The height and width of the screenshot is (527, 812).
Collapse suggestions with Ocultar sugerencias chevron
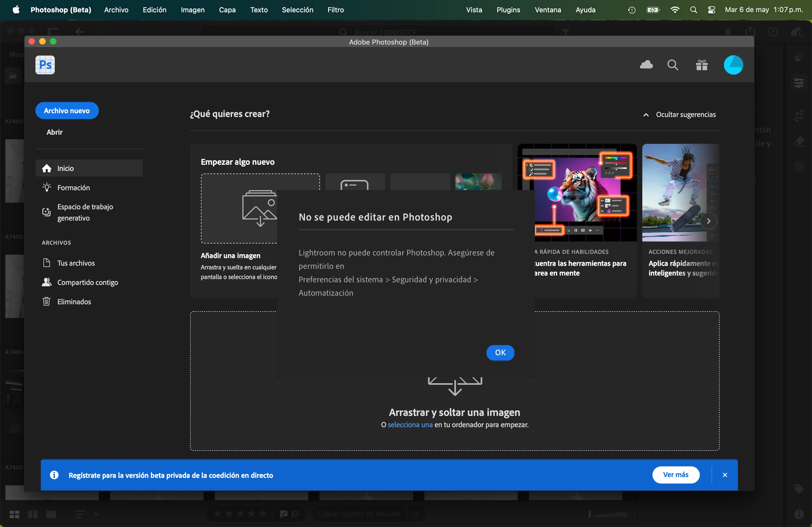coord(646,115)
